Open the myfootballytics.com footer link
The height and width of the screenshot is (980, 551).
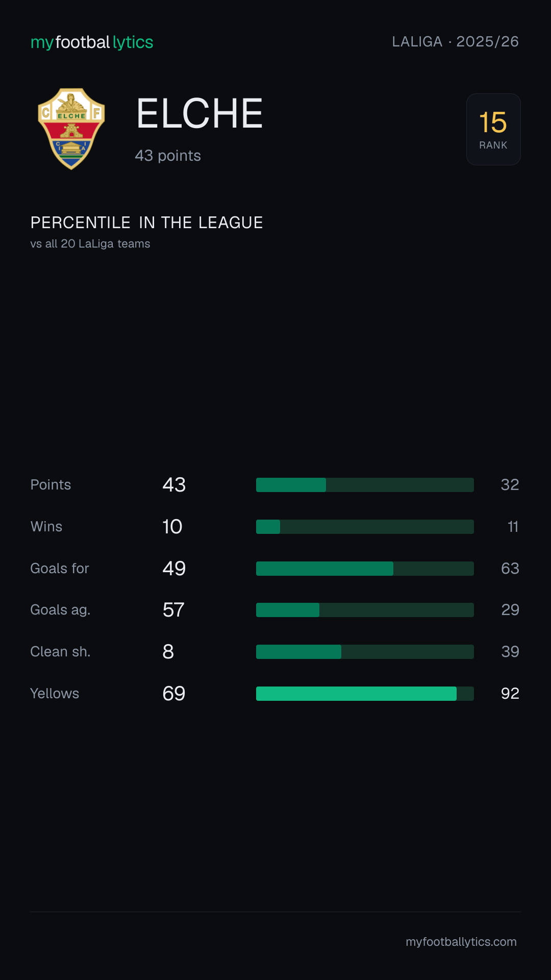point(461,942)
